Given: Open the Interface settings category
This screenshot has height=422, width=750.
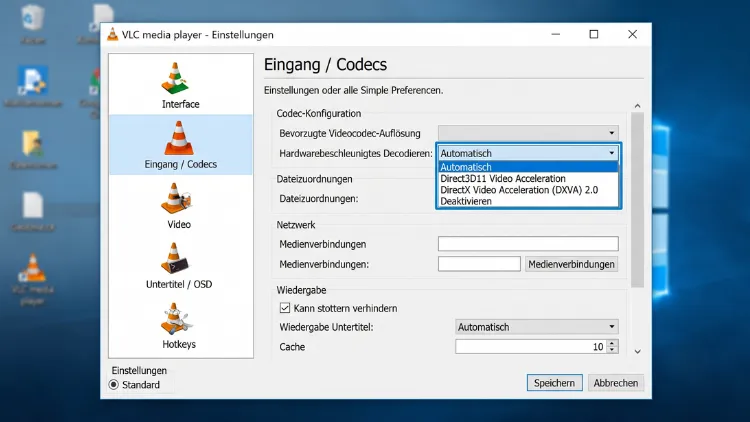Looking at the screenshot, I should click(x=180, y=85).
